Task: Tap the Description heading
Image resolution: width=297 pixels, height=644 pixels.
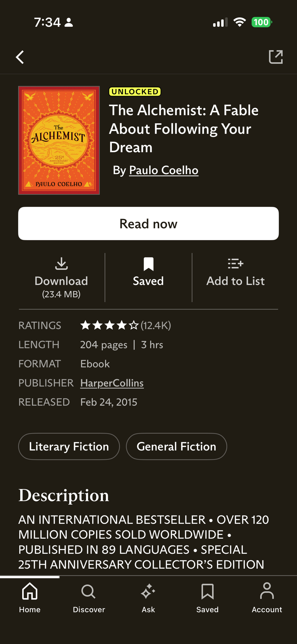Action: (64, 495)
